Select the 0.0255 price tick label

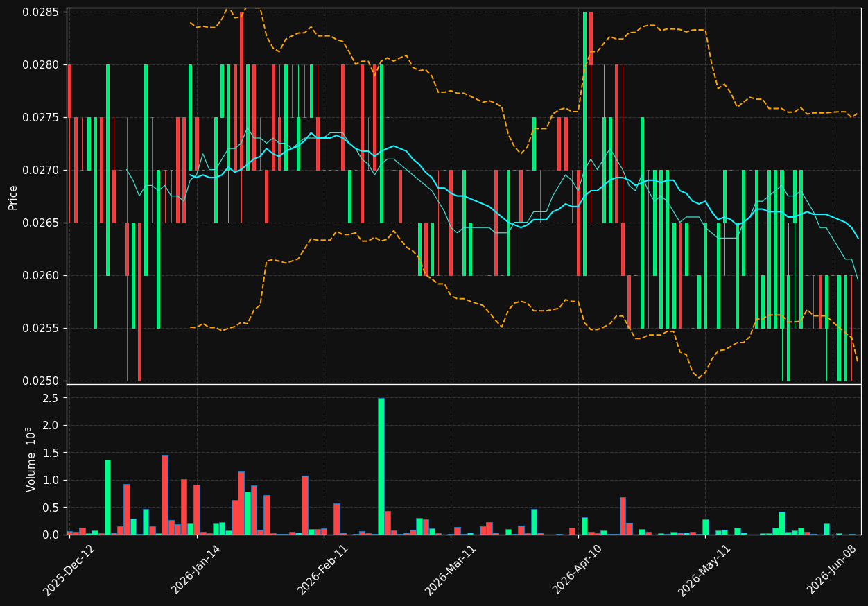(42, 329)
